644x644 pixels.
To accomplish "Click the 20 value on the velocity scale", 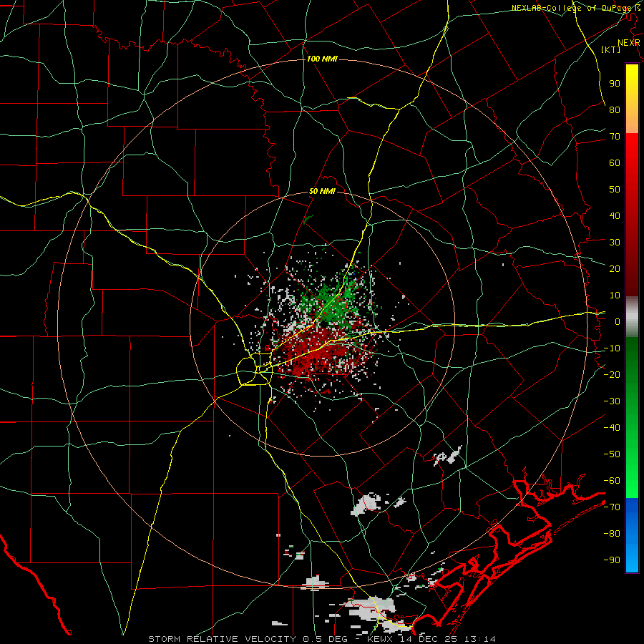I will [x=615, y=268].
